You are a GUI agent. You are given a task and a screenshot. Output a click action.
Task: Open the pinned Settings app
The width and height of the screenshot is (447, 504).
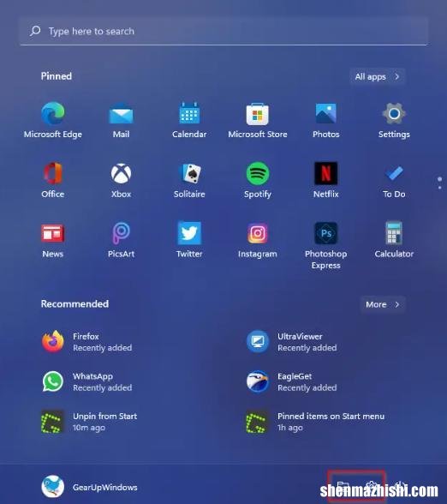394,120
